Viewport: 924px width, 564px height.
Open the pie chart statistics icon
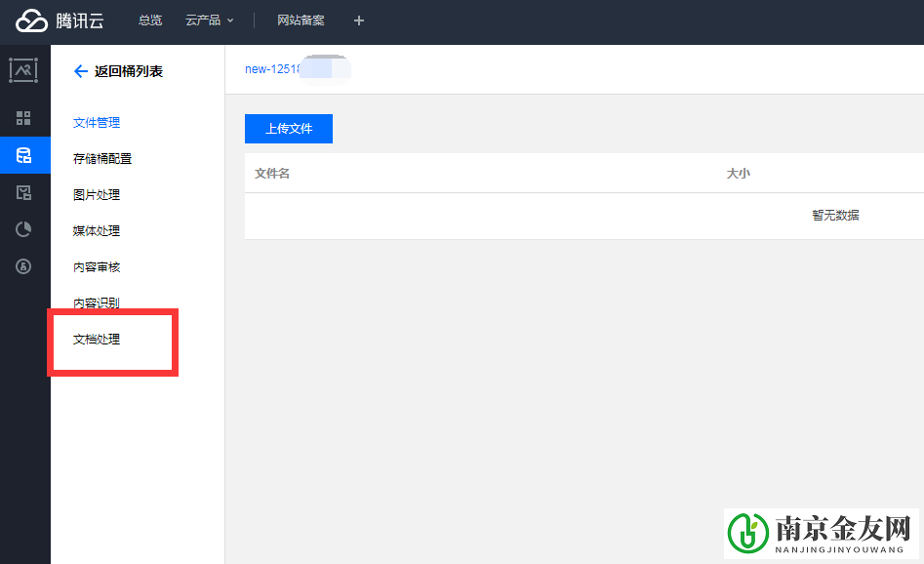click(x=23, y=228)
